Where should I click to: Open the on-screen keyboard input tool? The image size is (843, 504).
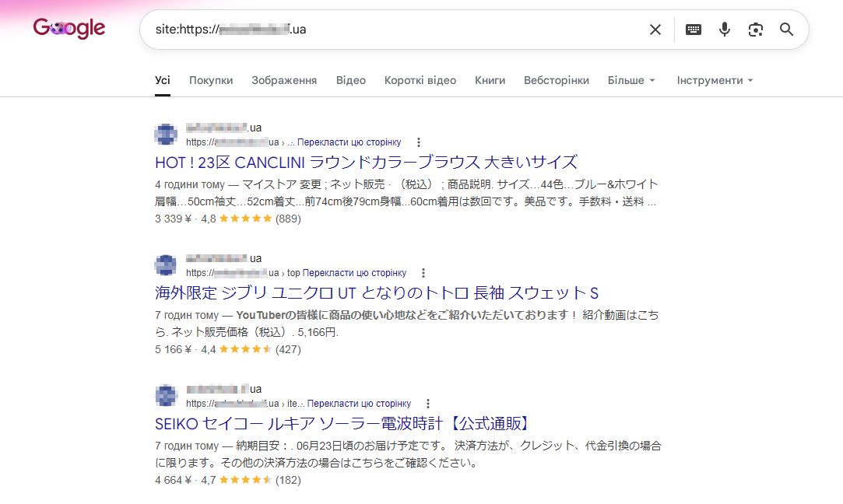tap(693, 30)
